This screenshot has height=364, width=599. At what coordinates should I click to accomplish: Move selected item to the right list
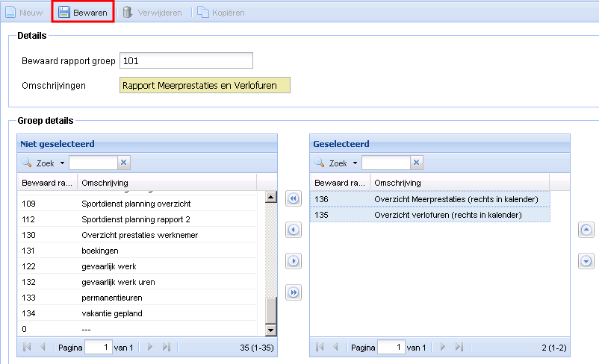(294, 261)
